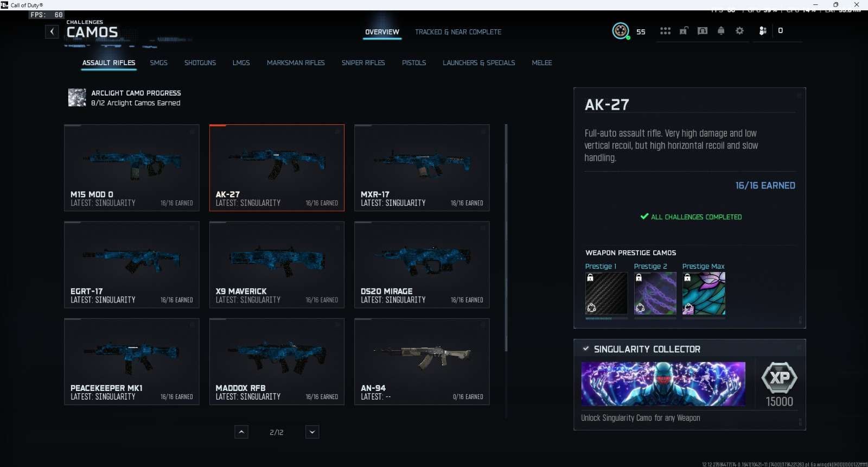868x467 pixels.
Task: Open the headset chat channel icon
Action: click(703, 31)
